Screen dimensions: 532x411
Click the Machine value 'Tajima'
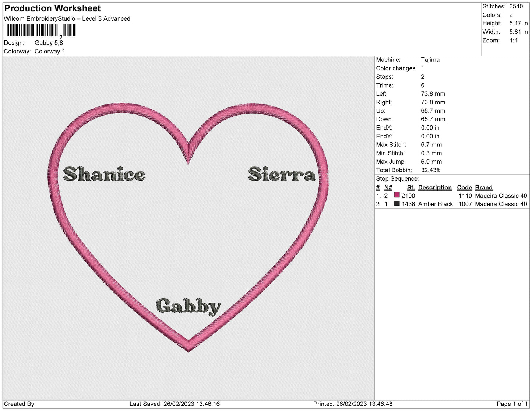[430, 60]
